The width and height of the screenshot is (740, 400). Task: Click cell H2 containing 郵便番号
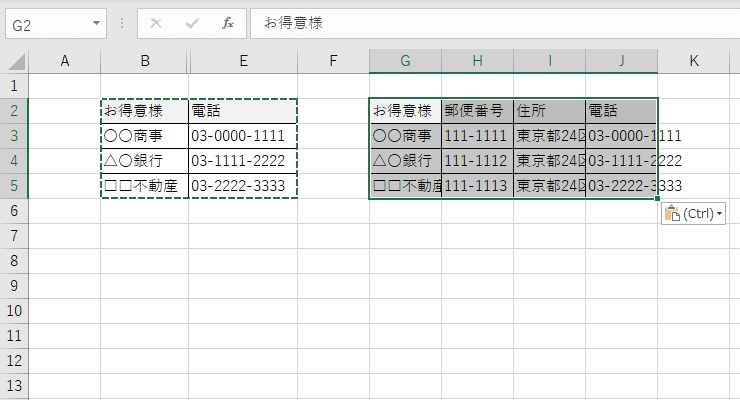pos(478,111)
